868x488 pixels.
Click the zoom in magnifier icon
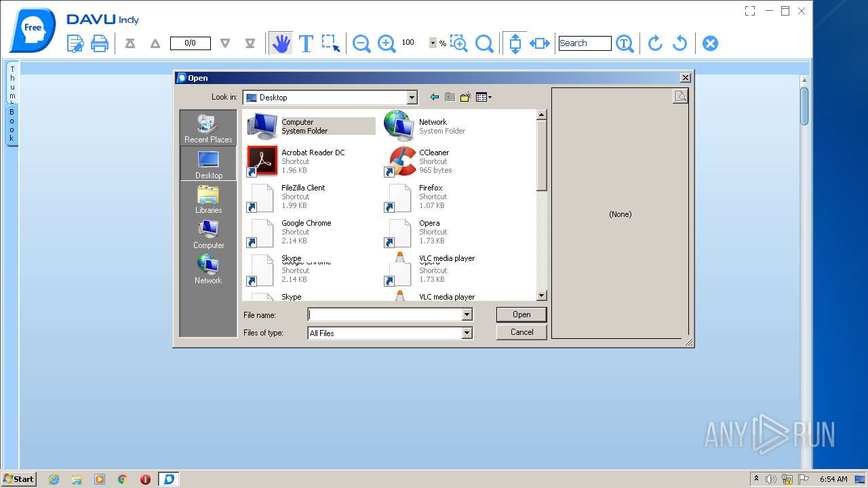pos(387,43)
